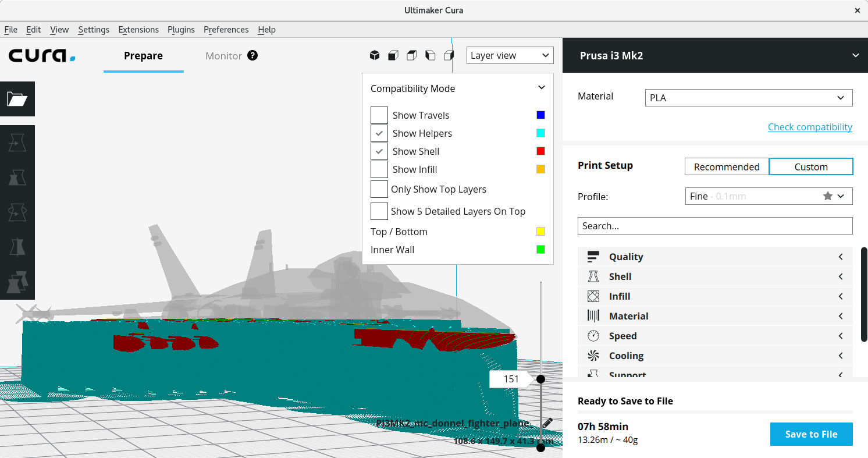This screenshot has height=458, width=868.
Task: Switch camera to front view cube
Action: pyautogui.click(x=393, y=55)
